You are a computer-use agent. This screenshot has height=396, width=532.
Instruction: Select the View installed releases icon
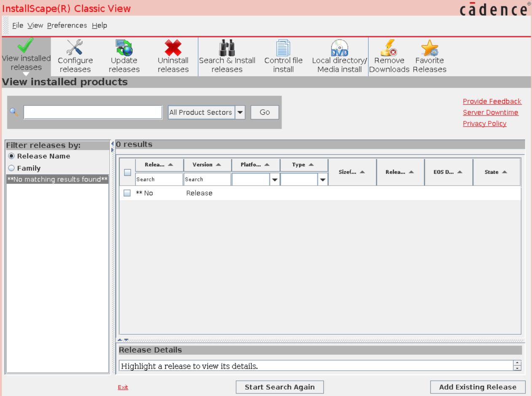pyautogui.click(x=26, y=55)
